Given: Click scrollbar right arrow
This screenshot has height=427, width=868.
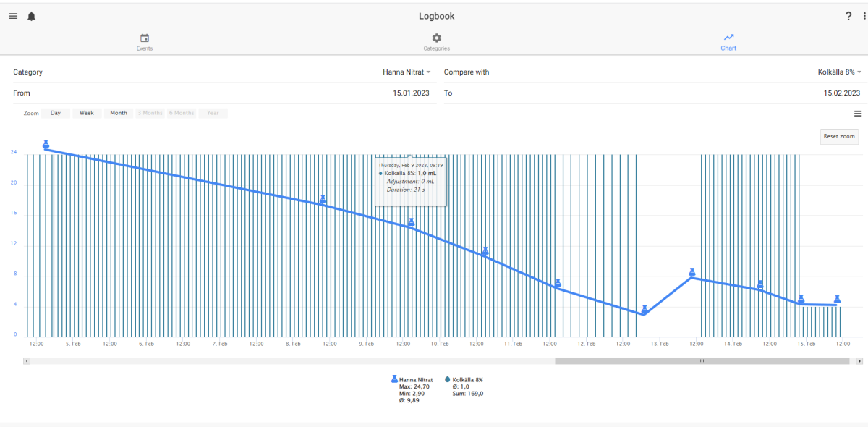Looking at the screenshot, I should [x=859, y=360].
